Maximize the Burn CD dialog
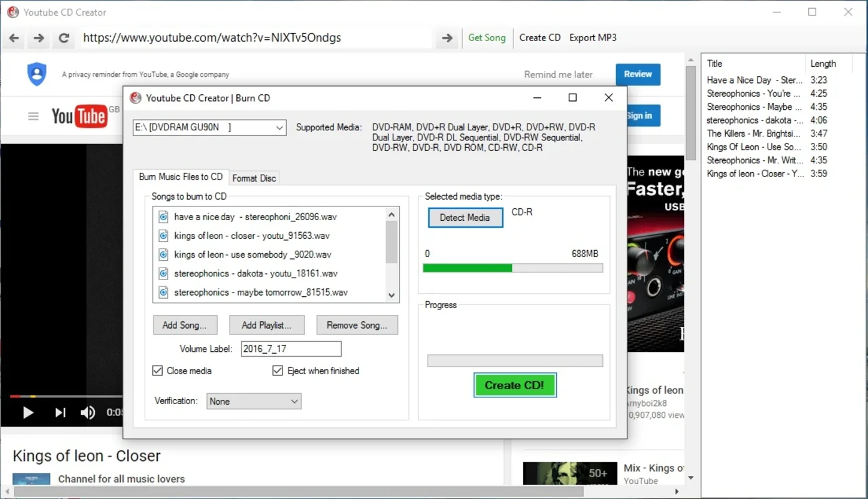Image resolution: width=868 pixels, height=499 pixels. (x=572, y=97)
